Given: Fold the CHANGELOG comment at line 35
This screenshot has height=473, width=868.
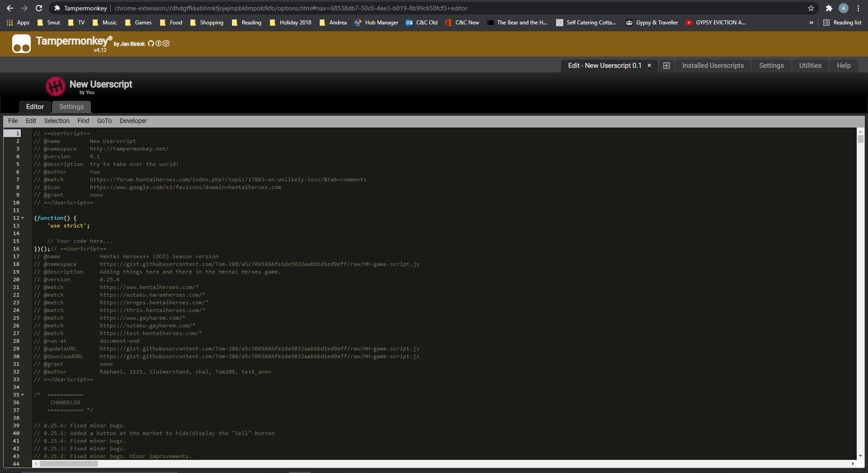Looking at the screenshot, I should pos(23,395).
